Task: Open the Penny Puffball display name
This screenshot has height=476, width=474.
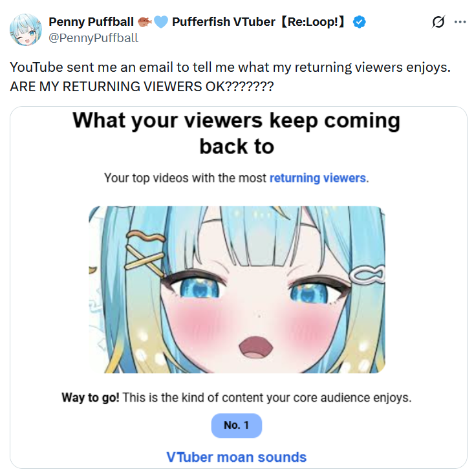Action: [91, 22]
